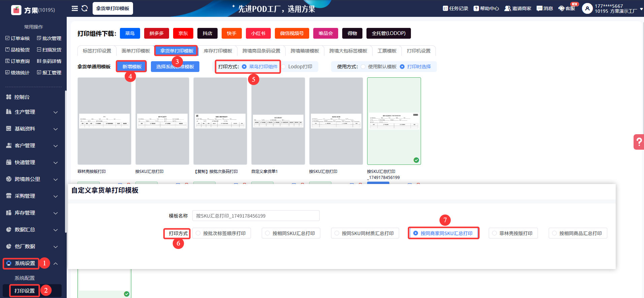Expand 采购管理 menu
Image resolution: width=644 pixels, height=298 pixels.
pyautogui.click(x=32, y=196)
